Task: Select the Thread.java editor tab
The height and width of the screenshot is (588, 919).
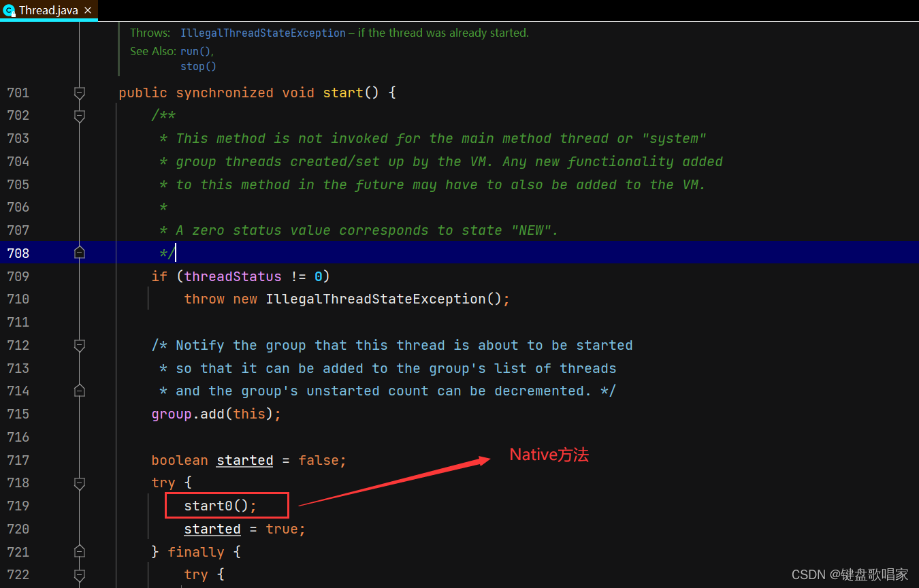Action: click(49, 10)
